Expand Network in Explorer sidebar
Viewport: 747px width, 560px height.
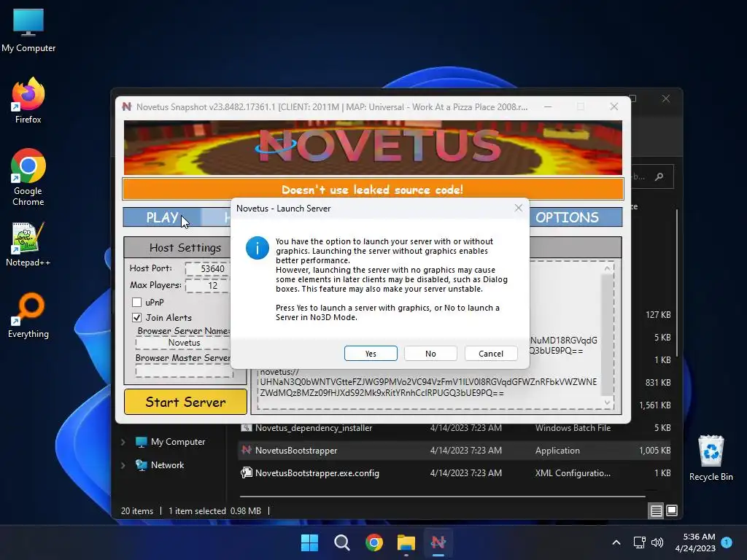(x=123, y=465)
